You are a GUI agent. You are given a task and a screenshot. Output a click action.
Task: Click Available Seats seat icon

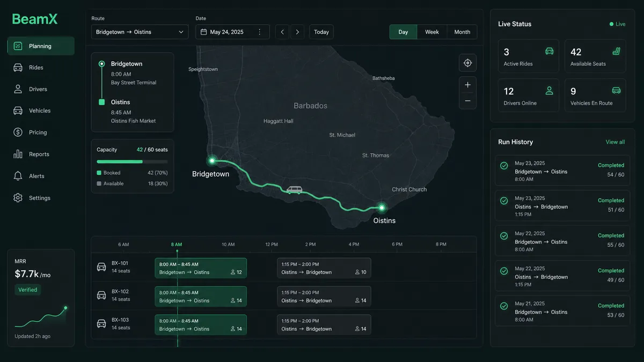[616, 51]
